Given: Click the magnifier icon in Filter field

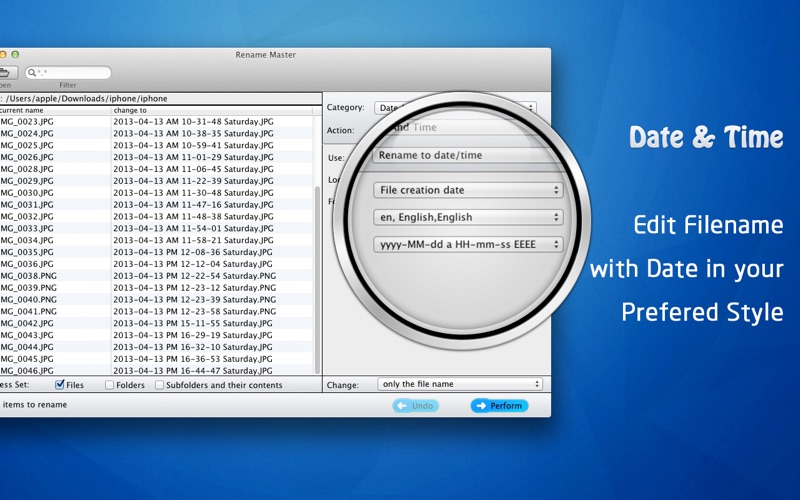Looking at the screenshot, I should 32,73.
